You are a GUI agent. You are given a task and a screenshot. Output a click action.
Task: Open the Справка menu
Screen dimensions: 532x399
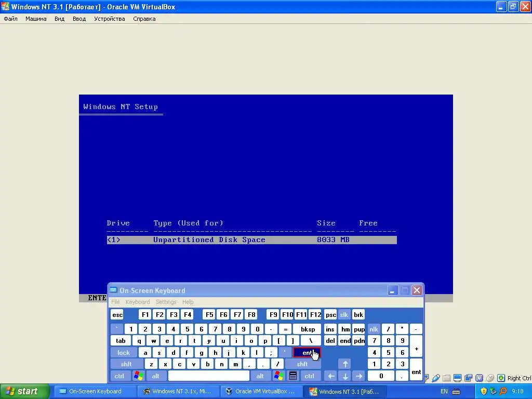[144, 19]
